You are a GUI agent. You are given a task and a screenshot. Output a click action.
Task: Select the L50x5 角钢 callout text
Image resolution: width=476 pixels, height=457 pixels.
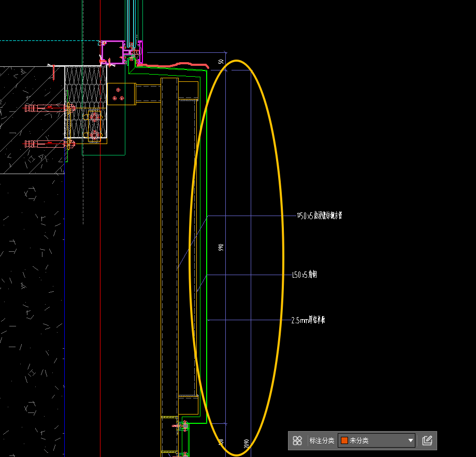[305, 275]
